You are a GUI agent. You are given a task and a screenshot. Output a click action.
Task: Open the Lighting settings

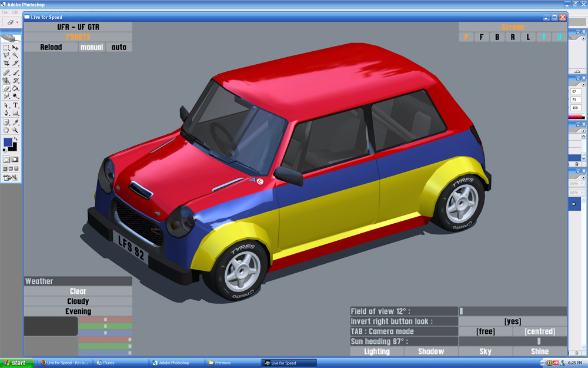(x=377, y=352)
